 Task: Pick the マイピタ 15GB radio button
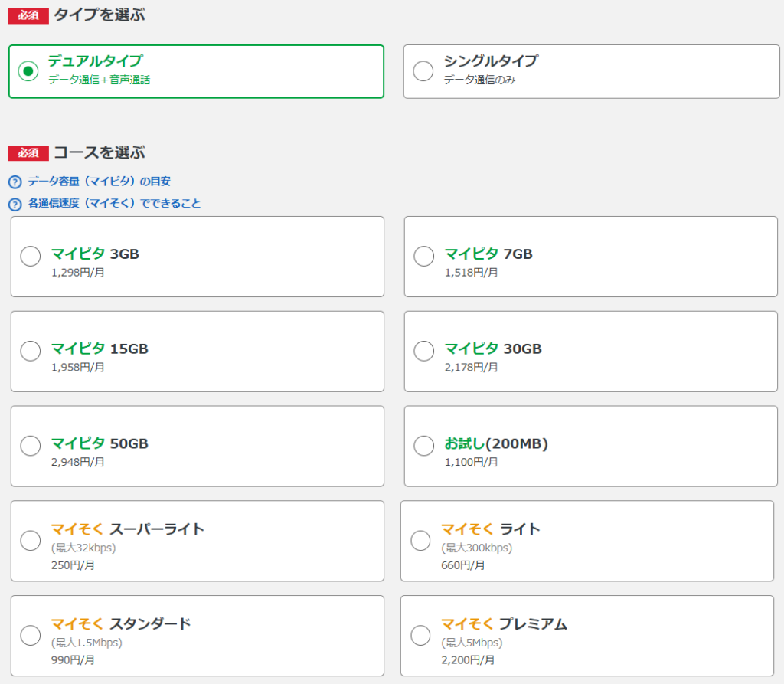[x=31, y=351]
